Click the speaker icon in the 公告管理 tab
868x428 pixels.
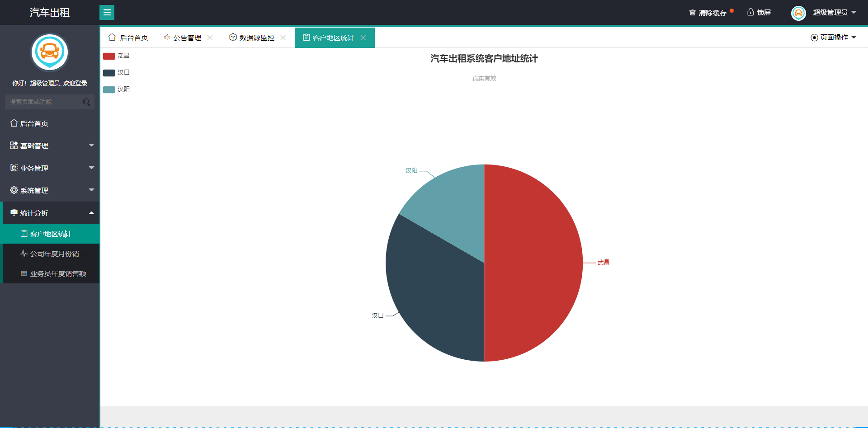tap(167, 37)
